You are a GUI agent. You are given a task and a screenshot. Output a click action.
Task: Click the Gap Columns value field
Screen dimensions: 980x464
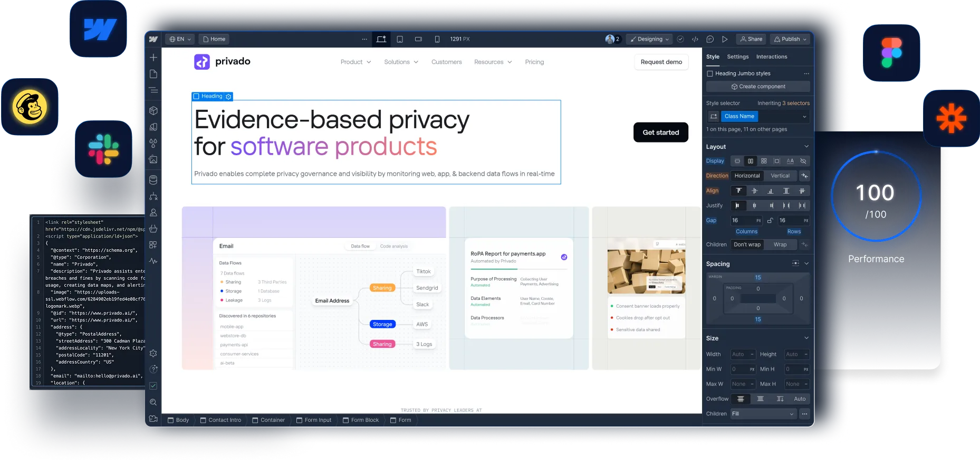746,221
